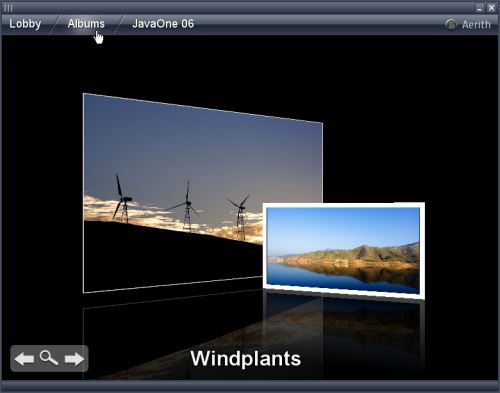
Task: Click the bottom status bar
Action: 250,386
